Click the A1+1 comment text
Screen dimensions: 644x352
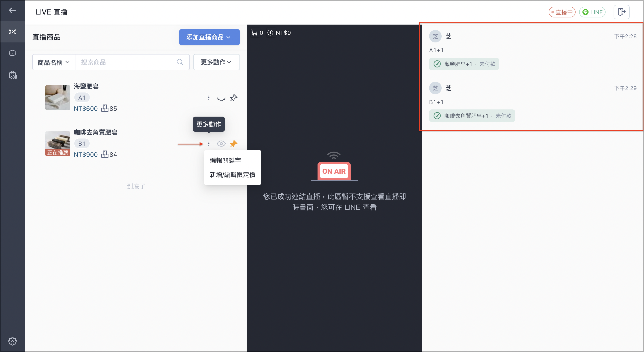[436, 50]
